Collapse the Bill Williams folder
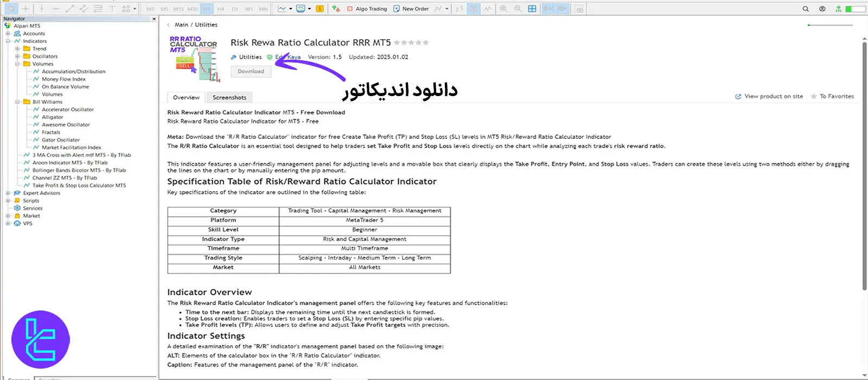The height and width of the screenshot is (380, 868). tap(17, 102)
